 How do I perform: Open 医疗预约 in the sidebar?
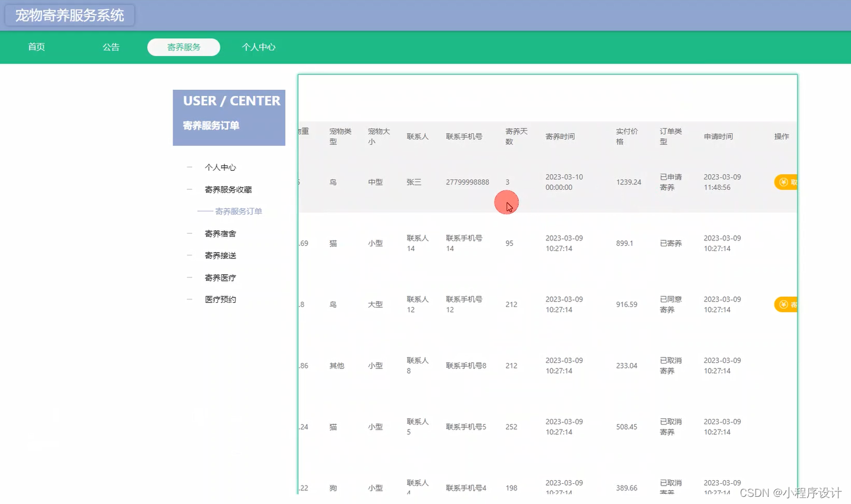[x=220, y=299]
